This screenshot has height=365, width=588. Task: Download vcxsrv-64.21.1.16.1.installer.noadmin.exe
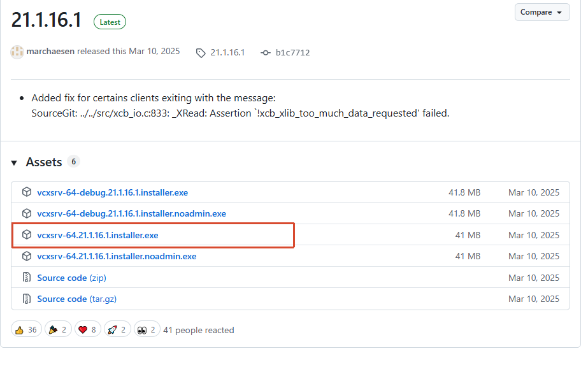click(x=117, y=256)
